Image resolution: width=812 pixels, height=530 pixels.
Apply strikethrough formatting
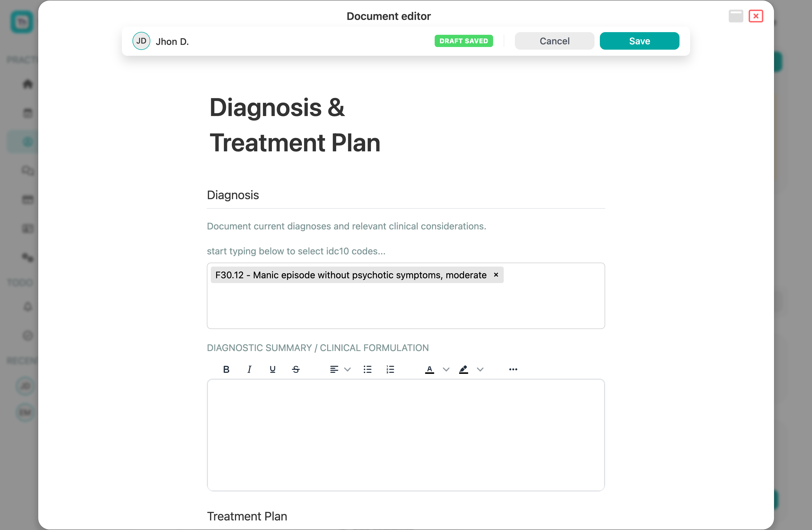point(296,369)
